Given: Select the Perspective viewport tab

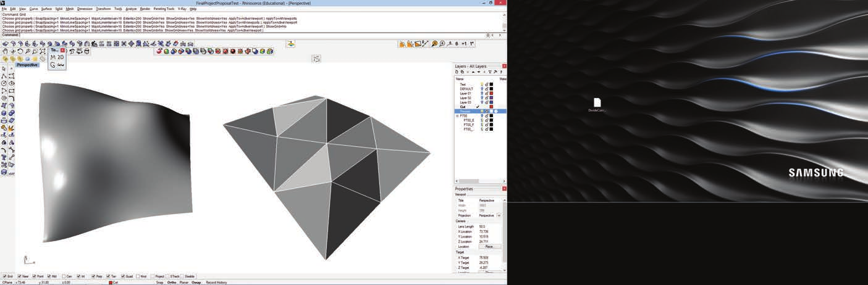Looking at the screenshot, I should [27, 65].
